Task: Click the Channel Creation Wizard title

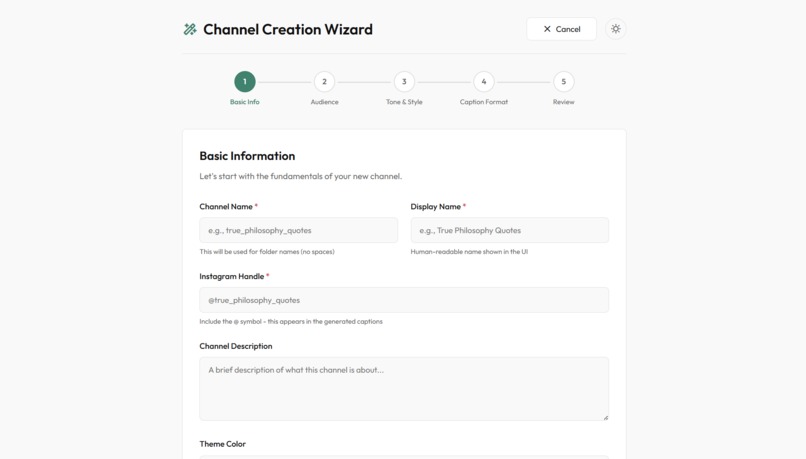Action: click(x=288, y=29)
